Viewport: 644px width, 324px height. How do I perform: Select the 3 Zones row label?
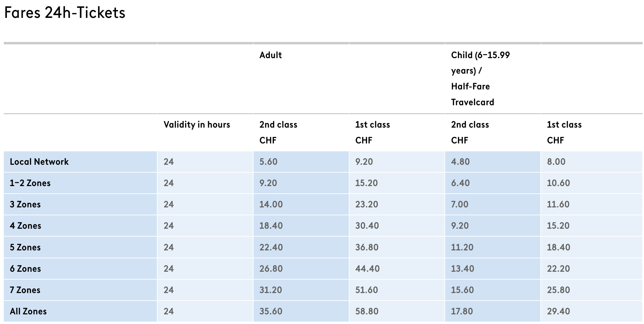[x=25, y=204]
